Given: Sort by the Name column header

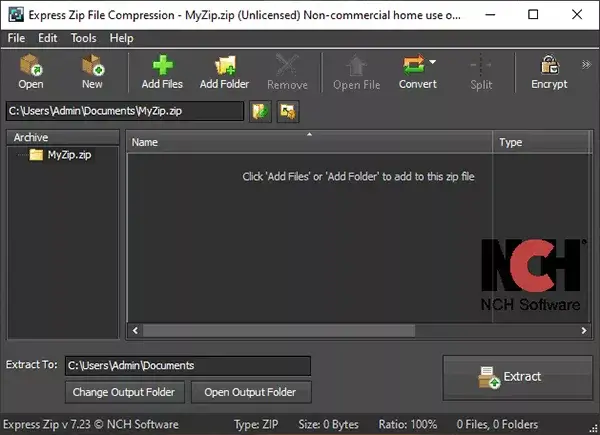Looking at the screenshot, I should pos(309,142).
